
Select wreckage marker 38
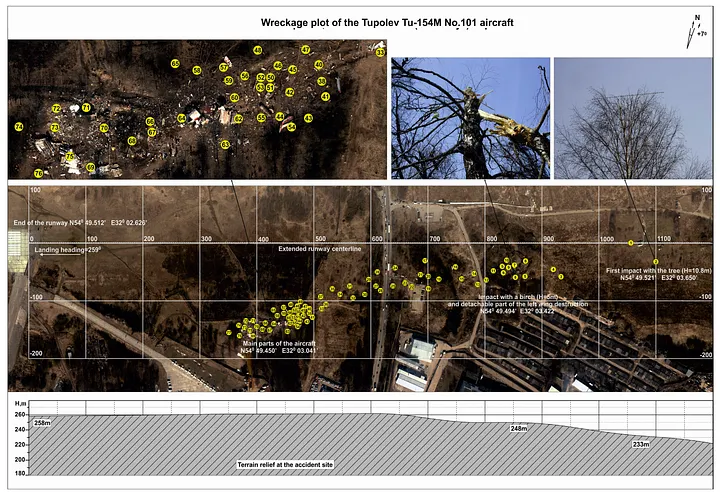pos(322,81)
